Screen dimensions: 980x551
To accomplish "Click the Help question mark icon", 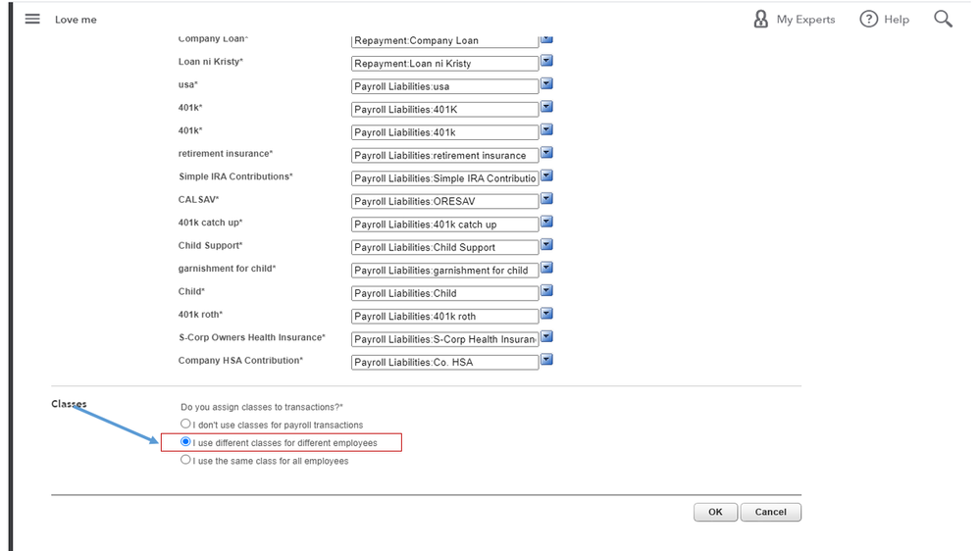I will pos(868,19).
